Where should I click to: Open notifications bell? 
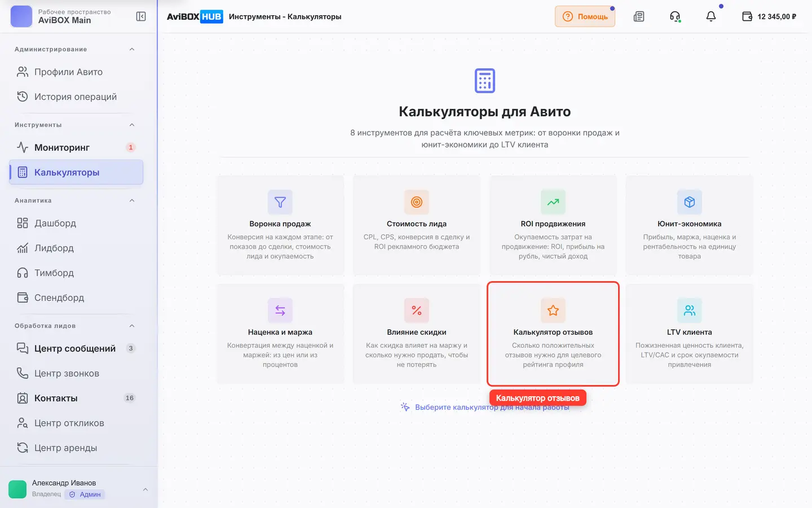[x=711, y=16]
